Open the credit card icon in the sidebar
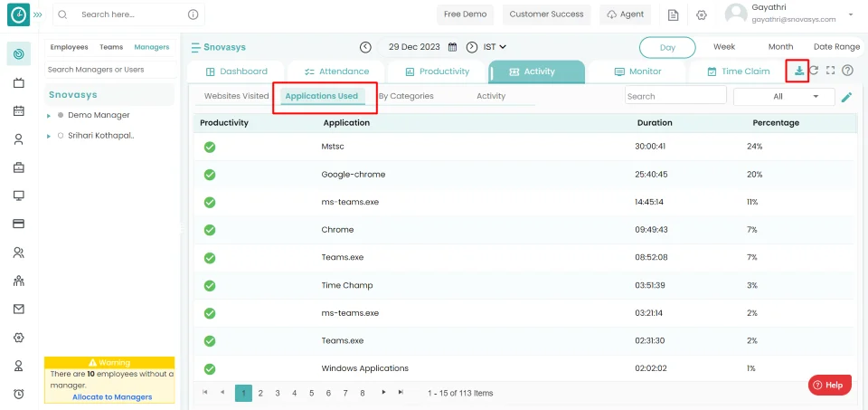The height and width of the screenshot is (410, 868). click(x=19, y=224)
